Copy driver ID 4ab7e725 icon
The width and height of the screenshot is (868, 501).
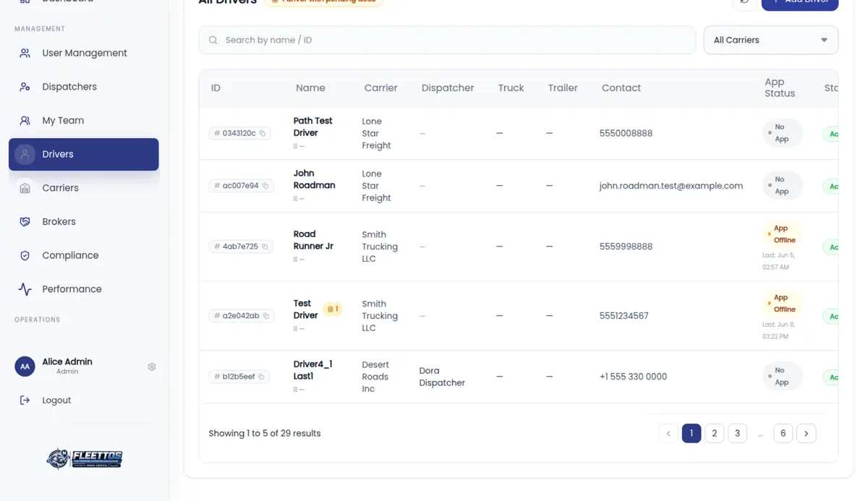click(x=265, y=247)
